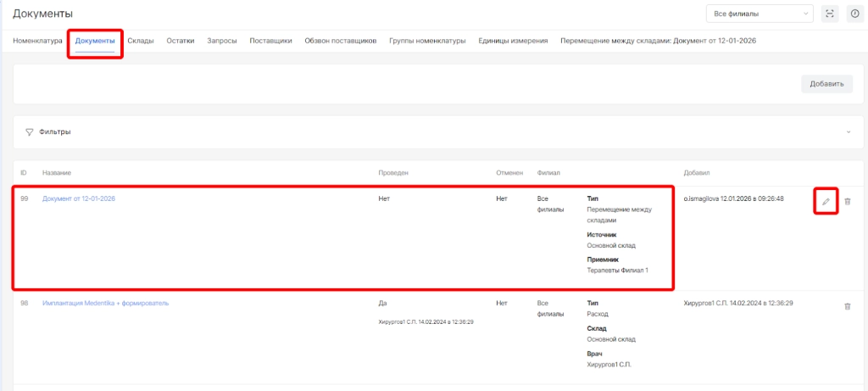This screenshot has width=868, height=391.
Task: Open the Документ от 12-01-2026 link
Action: [x=79, y=198]
